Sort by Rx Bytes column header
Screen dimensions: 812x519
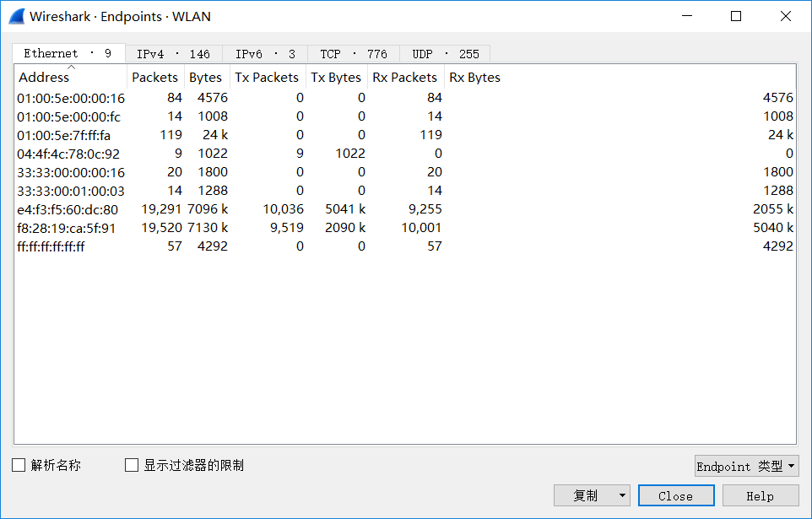click(x=620, y=77)
